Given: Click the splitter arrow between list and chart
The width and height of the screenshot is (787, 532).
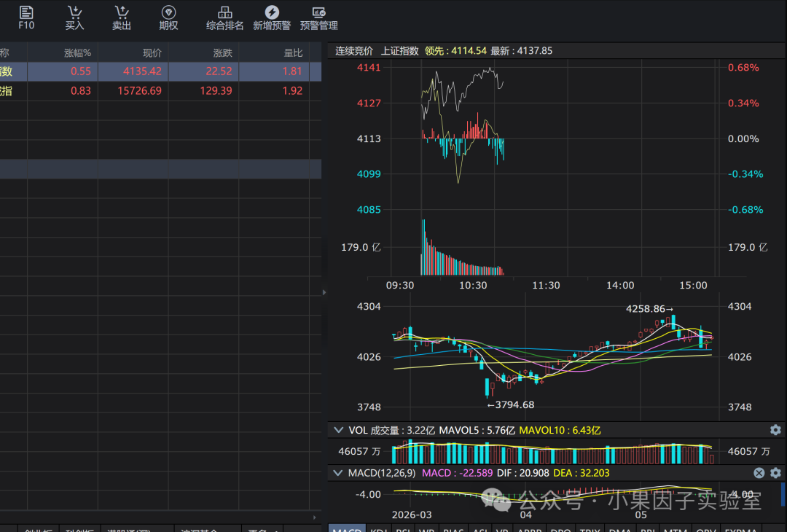Looking at the screenshot, I should click(324, 292).
